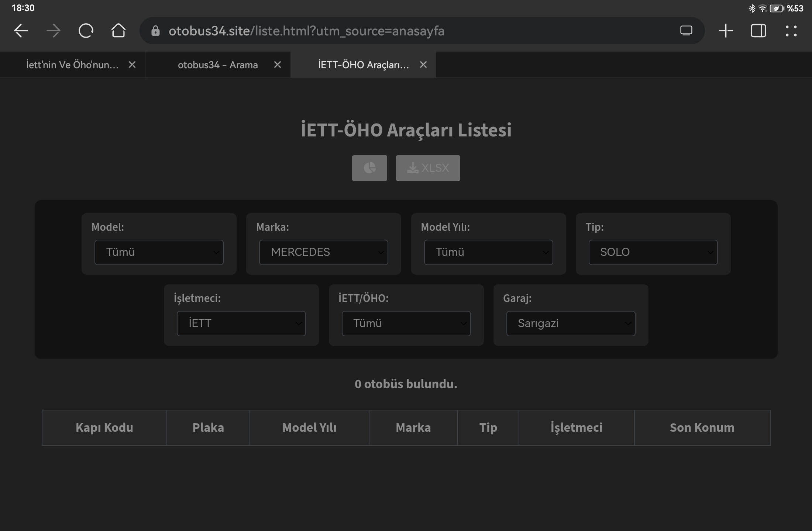This screenshot has width=812, height=531.
Task: Change the Tip dropdown from SOLO
Action: coord(653,252)
